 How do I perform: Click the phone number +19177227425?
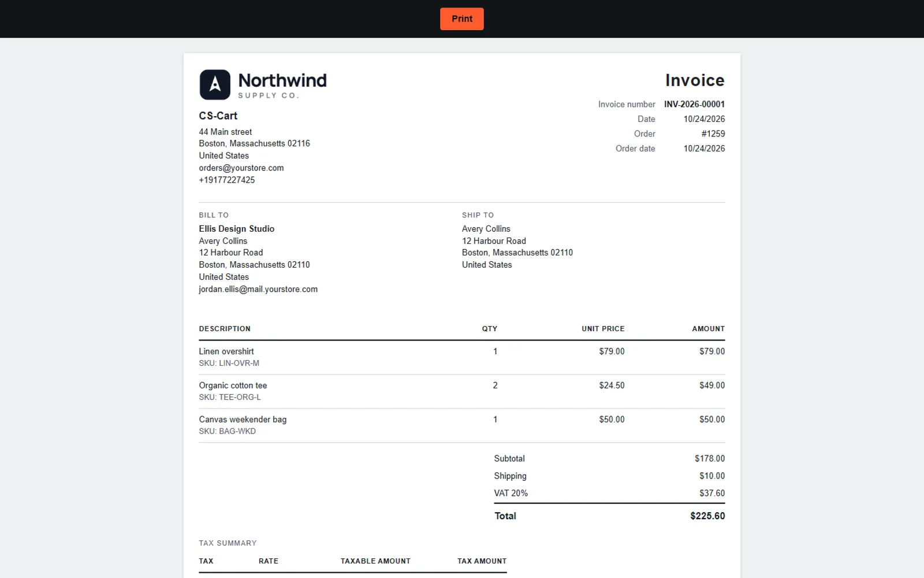click(x=227, y=180)
